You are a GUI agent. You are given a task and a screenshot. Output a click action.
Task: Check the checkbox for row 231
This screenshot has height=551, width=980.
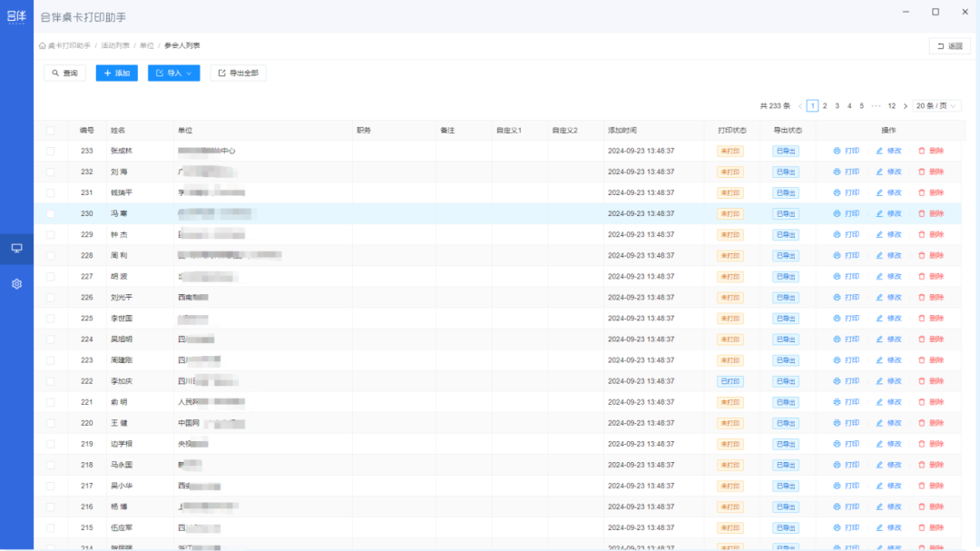51,193
